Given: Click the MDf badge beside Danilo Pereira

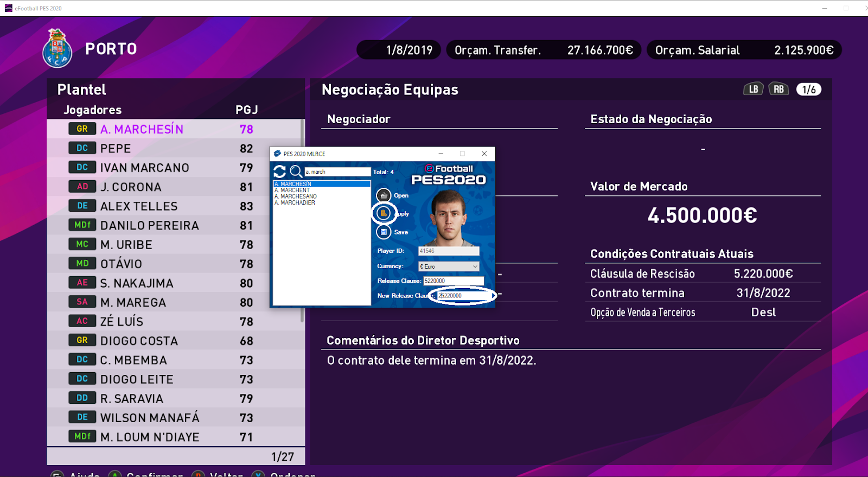Looking at the screenshot, I should pos(82,225).
